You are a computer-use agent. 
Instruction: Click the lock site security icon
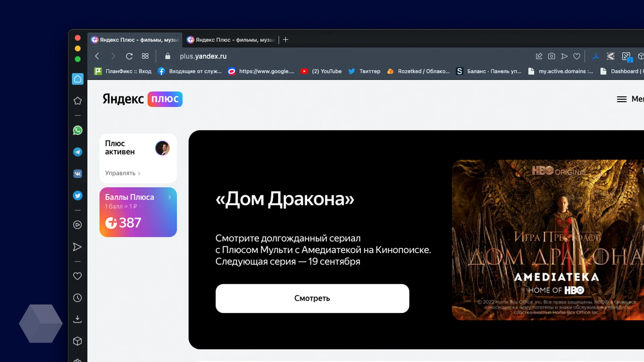(168, 56)
